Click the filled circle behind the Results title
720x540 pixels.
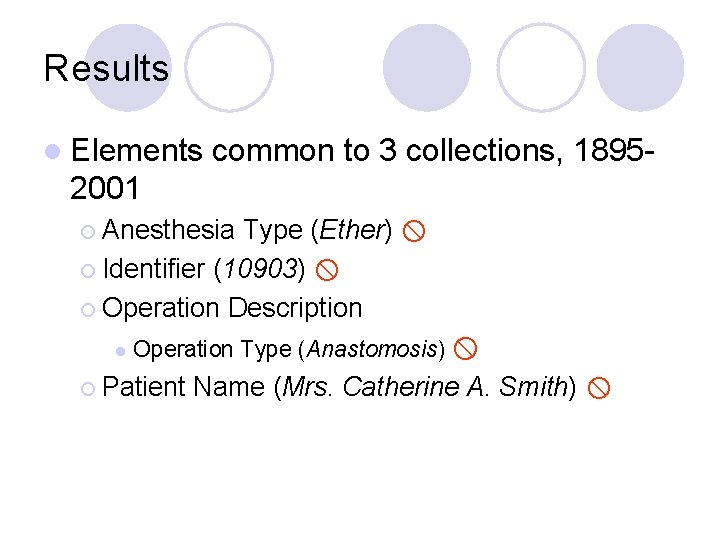[x=129, y=67]
